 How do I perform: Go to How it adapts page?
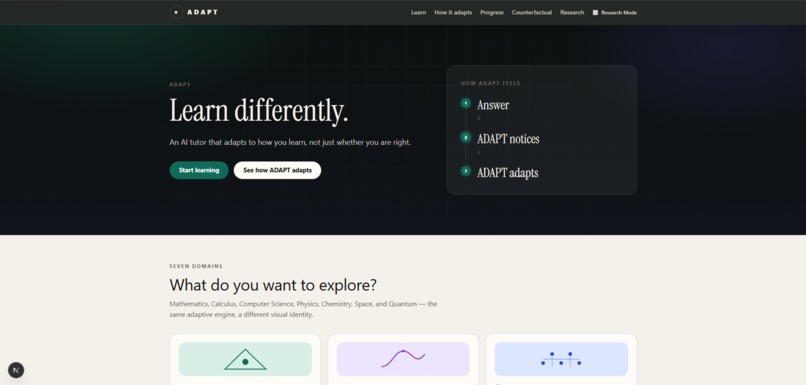tap(453, 12)
